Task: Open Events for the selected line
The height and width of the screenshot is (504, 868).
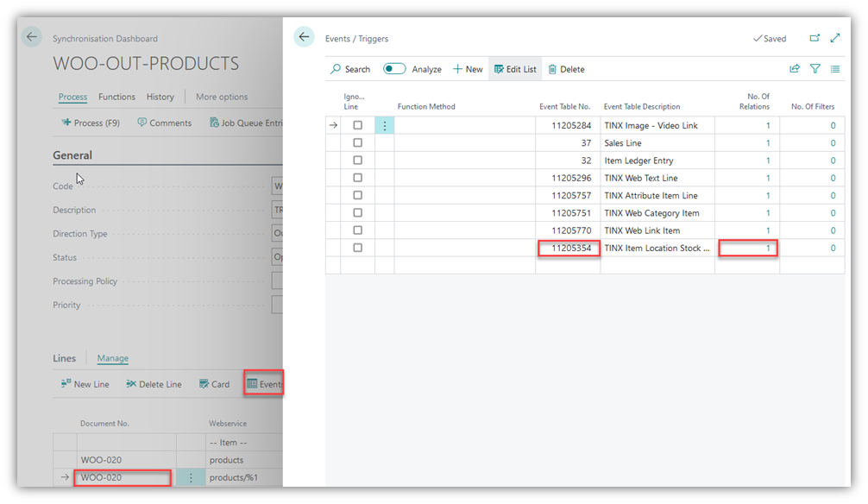Action: click(x=264, y=384)
